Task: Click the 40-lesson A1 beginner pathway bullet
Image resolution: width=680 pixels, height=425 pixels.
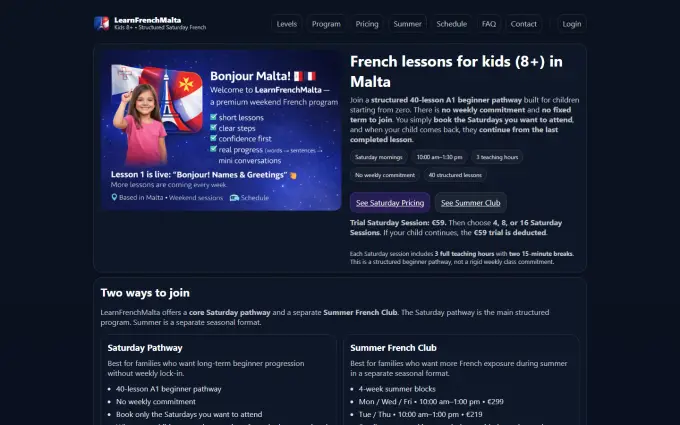Action: [169, 389]
